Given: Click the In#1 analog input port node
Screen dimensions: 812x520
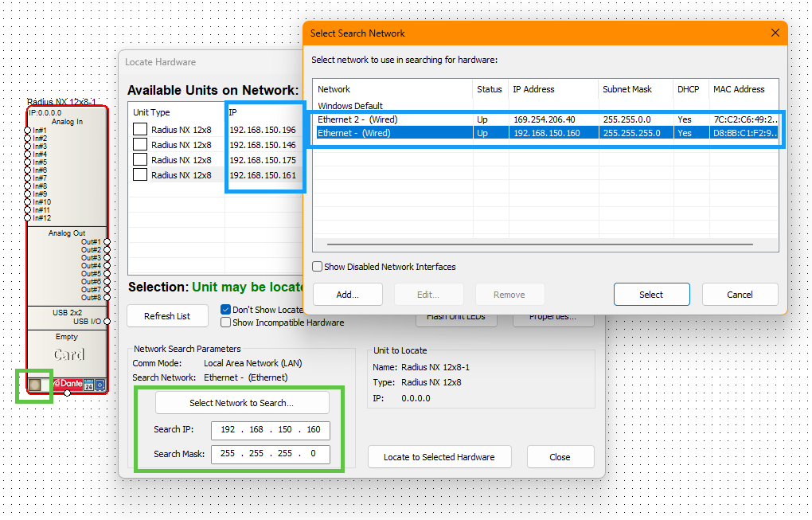Looking at the screenshot, I should (28, 131).
